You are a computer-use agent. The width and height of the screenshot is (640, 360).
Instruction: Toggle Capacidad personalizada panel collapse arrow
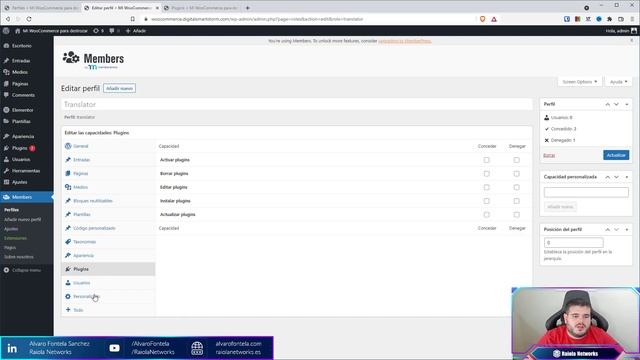tap(627, 177)
